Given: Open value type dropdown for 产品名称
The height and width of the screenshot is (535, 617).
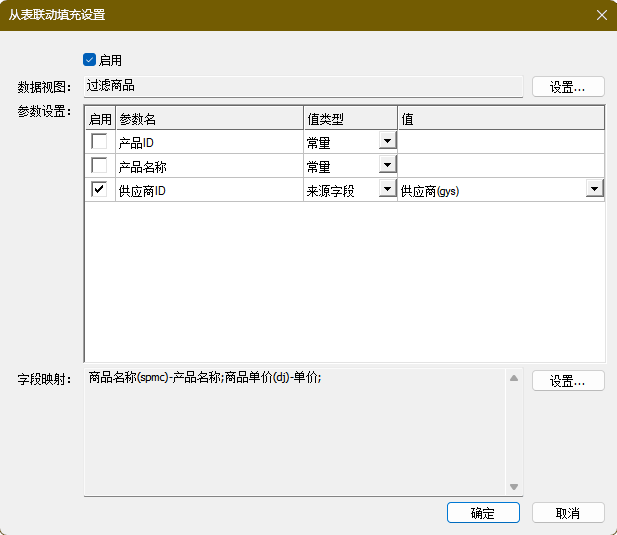Looking at the screenshot, I should click(388, 165).
